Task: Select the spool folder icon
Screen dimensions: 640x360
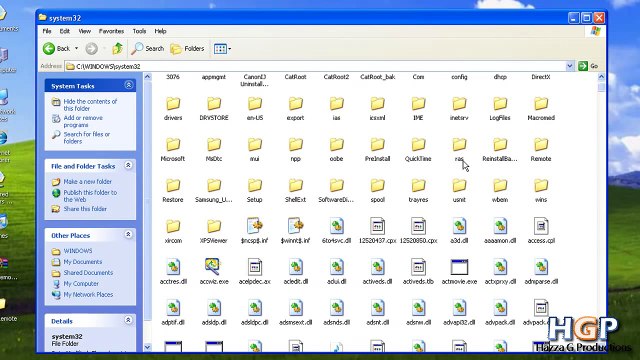Action: click(x=378, y=186)
